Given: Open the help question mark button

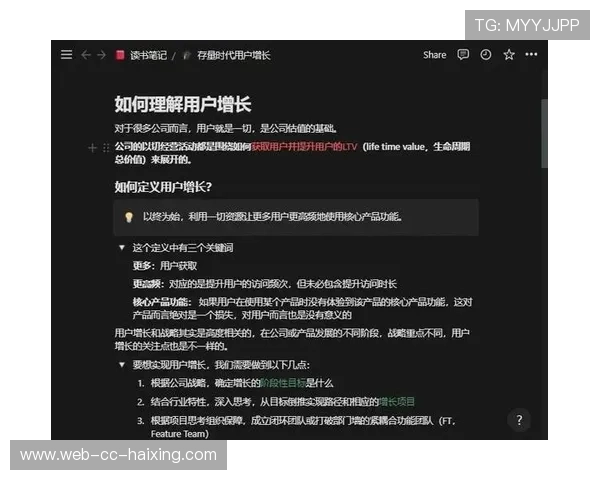Looking at the screenshot, I should 519,420.
